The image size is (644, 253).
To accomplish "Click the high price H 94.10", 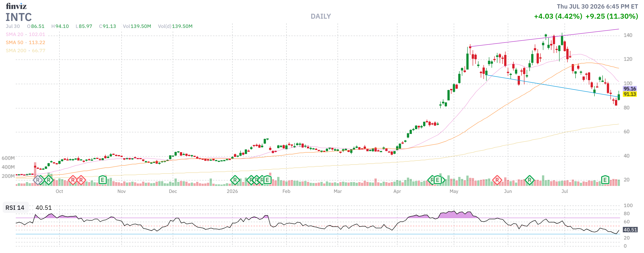I will pos(60,26).
